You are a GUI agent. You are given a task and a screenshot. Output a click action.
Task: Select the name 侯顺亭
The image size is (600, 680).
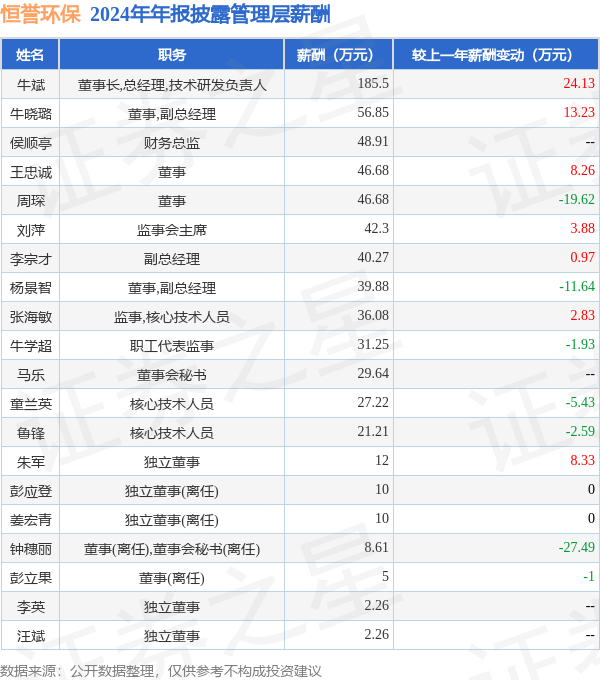coord(30,143)
